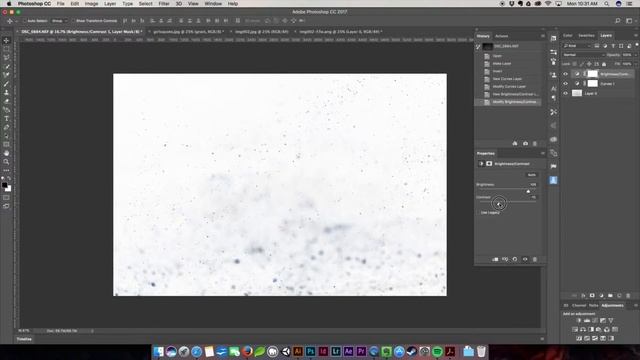This screenshot has width=640, height=360.
Task: Open Layers panel options menu
Action: click(636, 36)
